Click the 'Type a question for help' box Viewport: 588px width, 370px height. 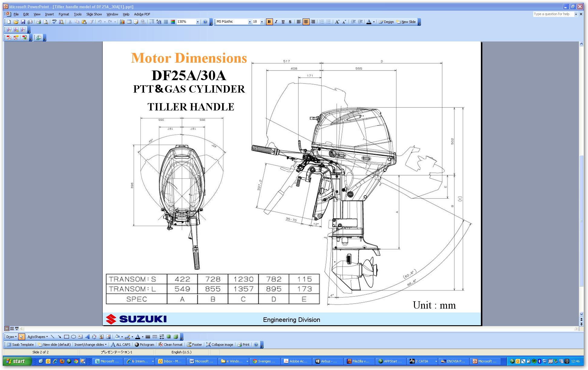(553, 14)
